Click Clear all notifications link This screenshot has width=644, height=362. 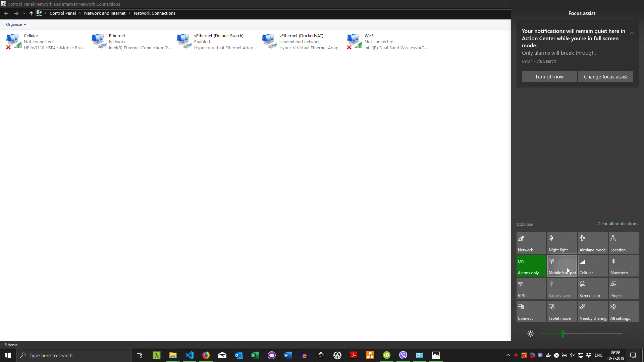tap(618, 224)
